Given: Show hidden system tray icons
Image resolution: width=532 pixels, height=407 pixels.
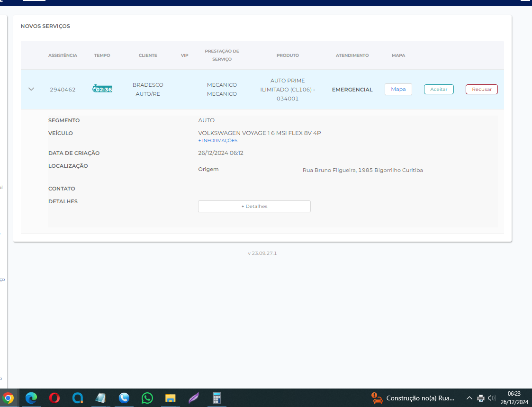Looking at the screenshot, I should 469,398.
